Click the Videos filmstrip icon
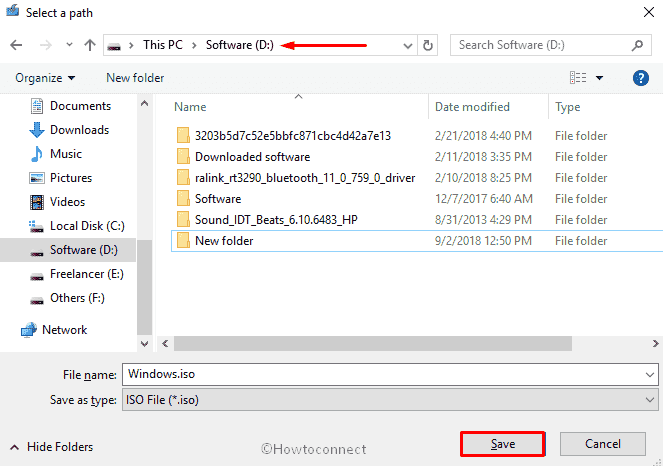The width and height of the screenshot is (663, 466). pos(37,202)
